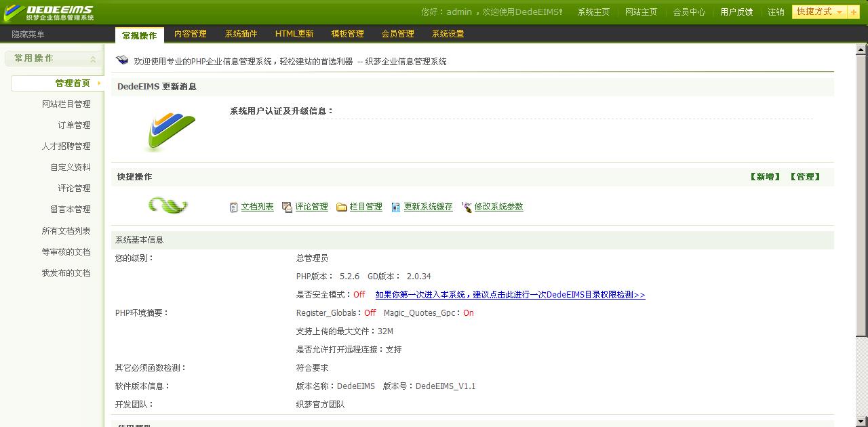Open the 内容管理 tab
This screenshot has width=868, height=427.
click(191, 34)
